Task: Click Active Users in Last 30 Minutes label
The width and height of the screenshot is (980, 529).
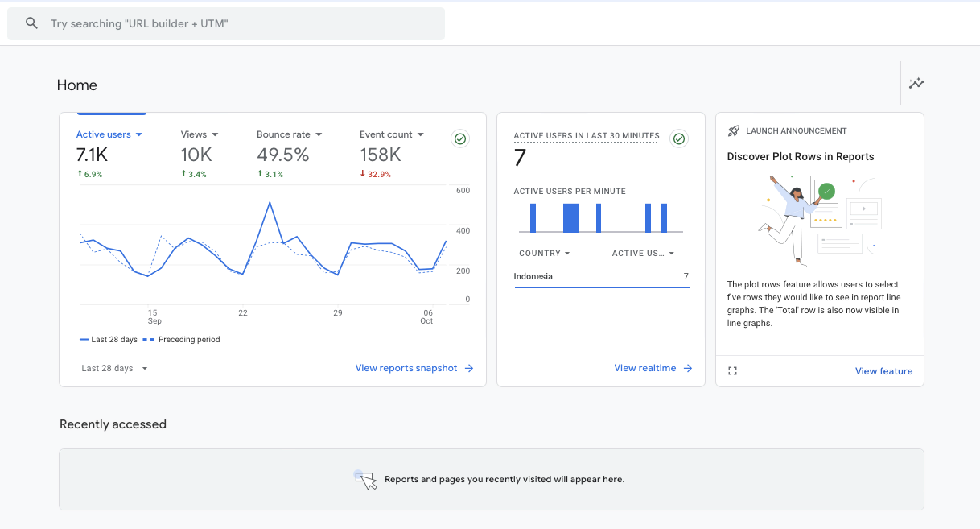Action: (587, 136)
